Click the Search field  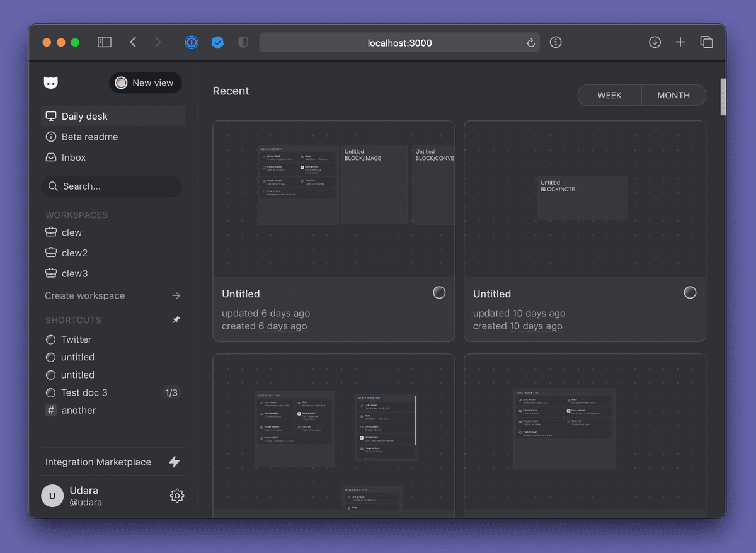(112, 186)
